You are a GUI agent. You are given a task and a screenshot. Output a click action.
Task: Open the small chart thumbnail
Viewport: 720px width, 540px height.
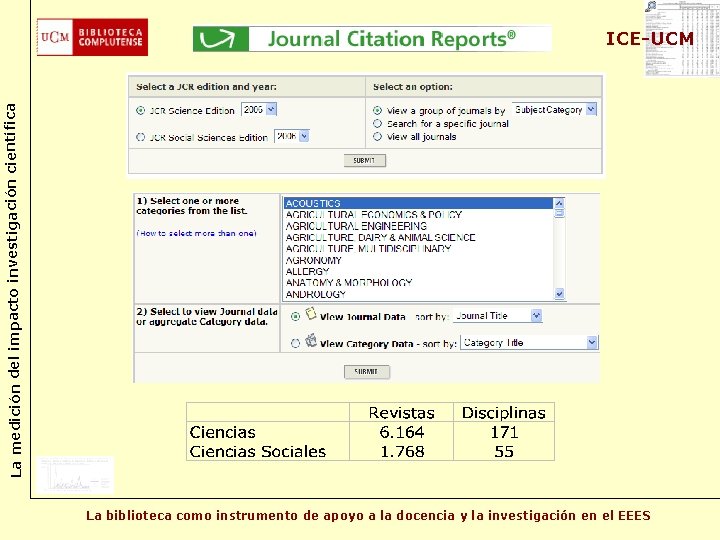point(75,475)
